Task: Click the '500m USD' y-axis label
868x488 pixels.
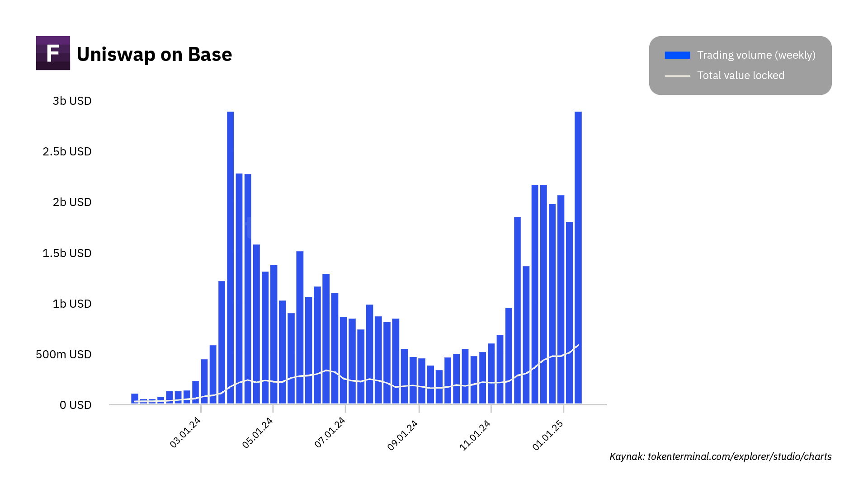Action: [64, 354]
